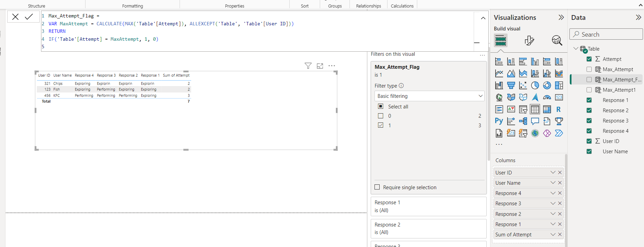The image size is (644, 247).
Task: Insert an R script visual
Action: tap(559, 109)
